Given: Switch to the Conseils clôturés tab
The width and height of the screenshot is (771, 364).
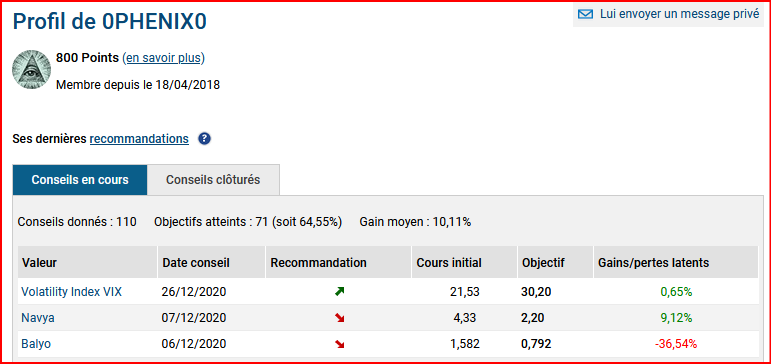Looking at the screenshot, I should [x=213, y=180].
